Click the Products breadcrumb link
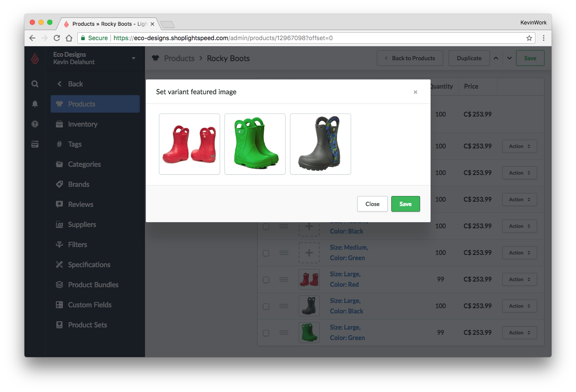 pyautogui.click(x=179, y=58)
